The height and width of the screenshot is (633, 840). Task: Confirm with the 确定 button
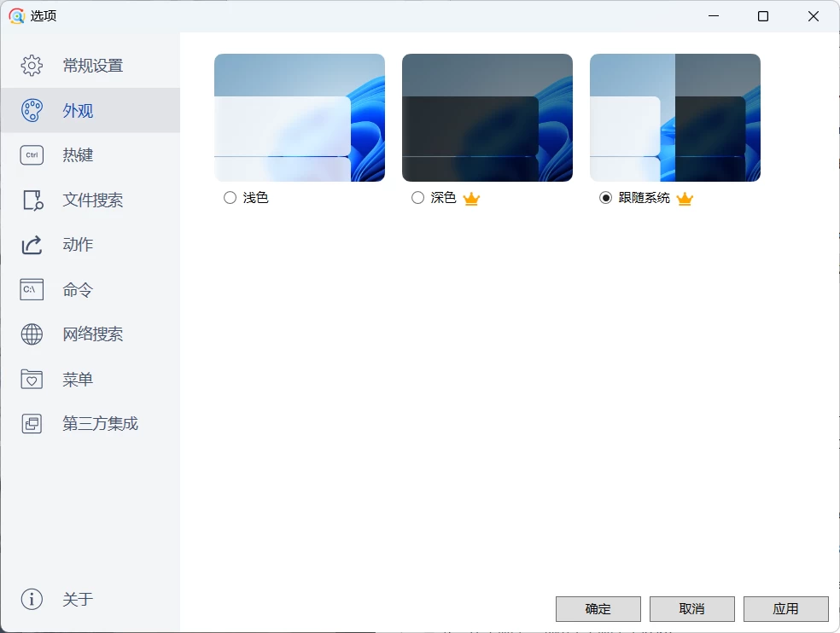click(598, 609)
